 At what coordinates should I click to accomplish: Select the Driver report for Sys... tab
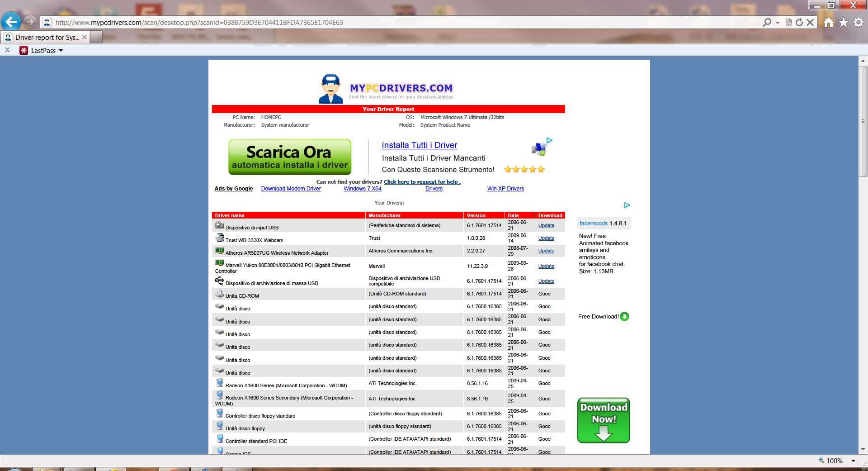pyautogui.click(x=47, y=38)
